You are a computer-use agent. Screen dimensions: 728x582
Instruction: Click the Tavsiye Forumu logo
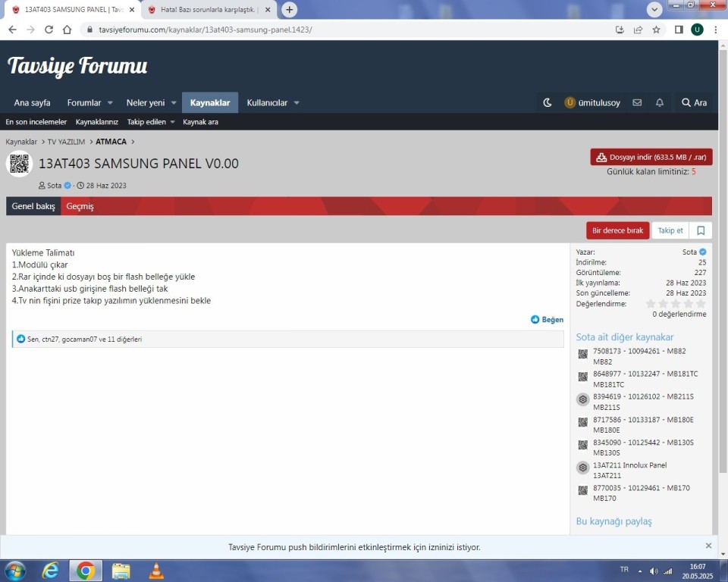(x=77, y=65)
